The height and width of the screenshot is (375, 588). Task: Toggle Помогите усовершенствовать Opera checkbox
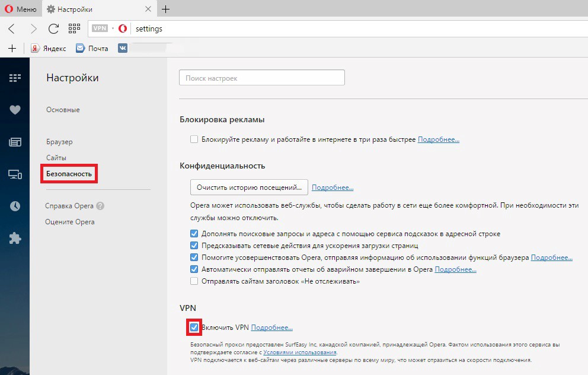[194, 258]
